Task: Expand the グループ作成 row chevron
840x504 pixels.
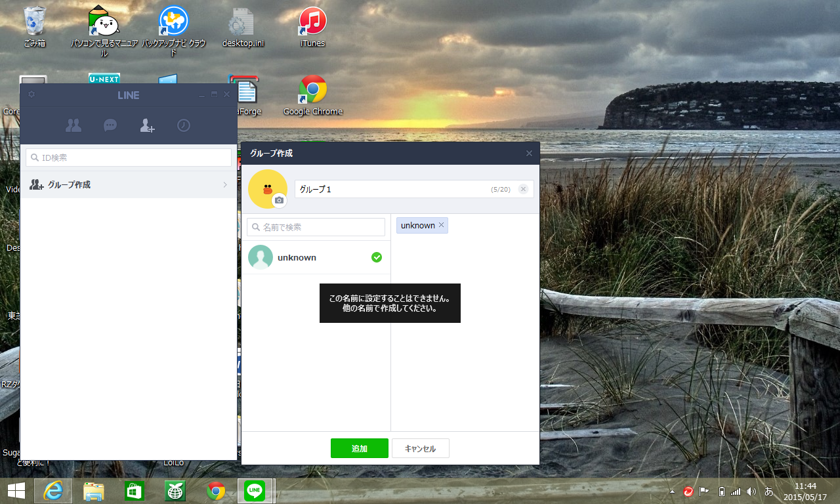Action: click(225, 185)
